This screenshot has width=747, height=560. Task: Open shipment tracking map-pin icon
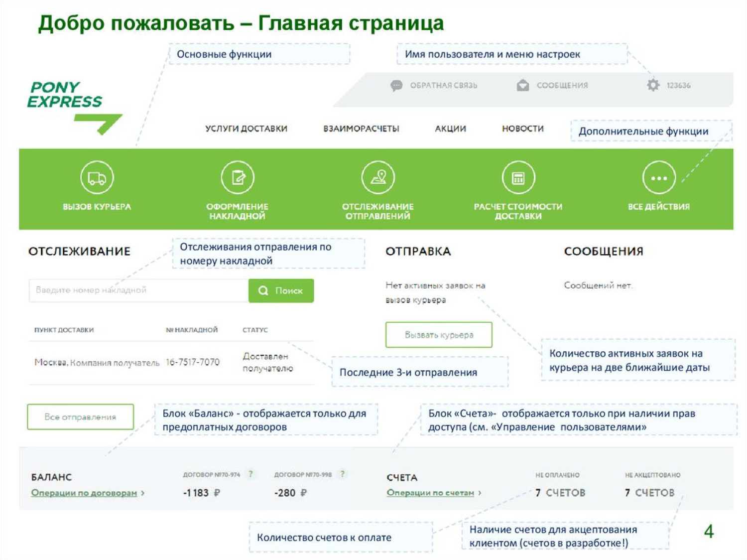[x=378, y=178]
